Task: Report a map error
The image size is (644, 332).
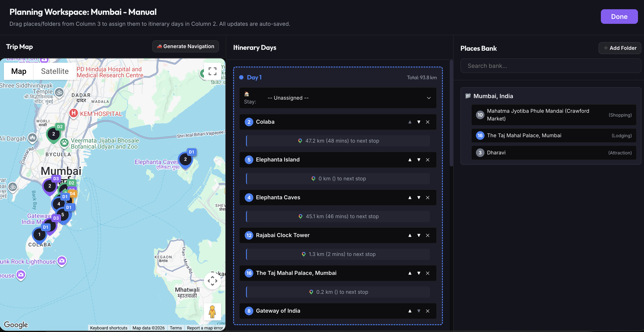Action: tap(205, 328)
